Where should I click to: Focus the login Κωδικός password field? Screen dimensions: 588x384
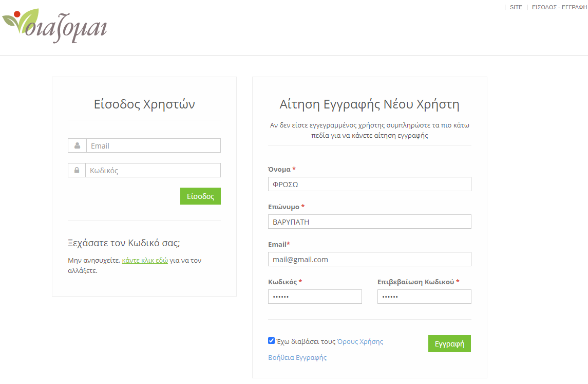coord(153,170)
